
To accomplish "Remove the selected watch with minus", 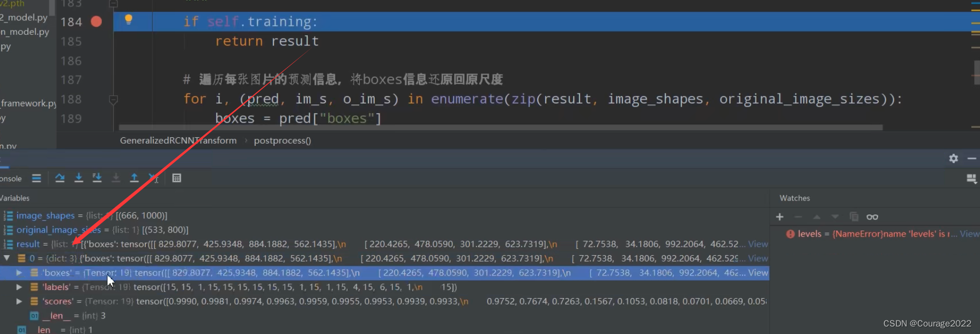I will (x=798, y=217).
